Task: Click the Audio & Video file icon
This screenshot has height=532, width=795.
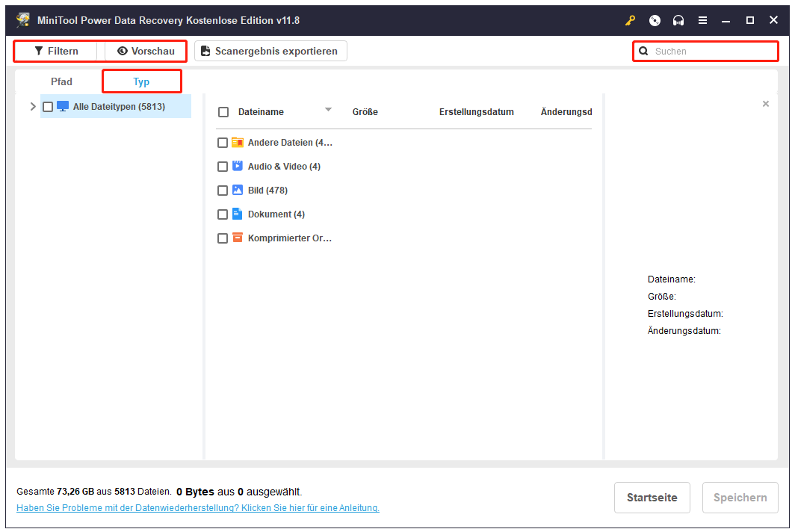Action: 238,166
